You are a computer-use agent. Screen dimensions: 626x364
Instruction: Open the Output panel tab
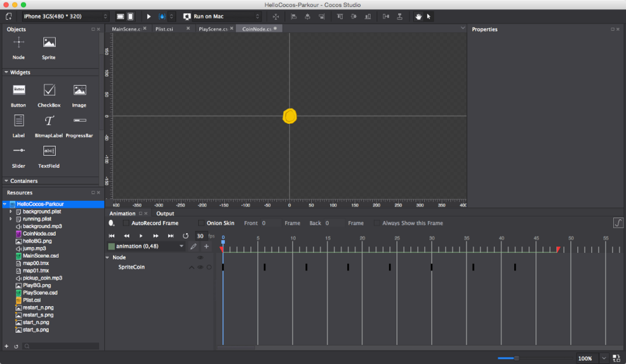pos(165,213)
